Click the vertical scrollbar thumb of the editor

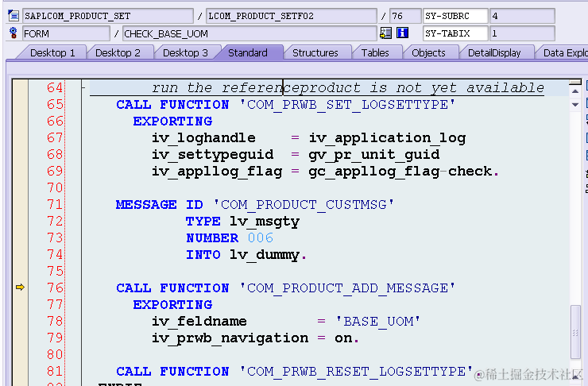coord(575,332)
